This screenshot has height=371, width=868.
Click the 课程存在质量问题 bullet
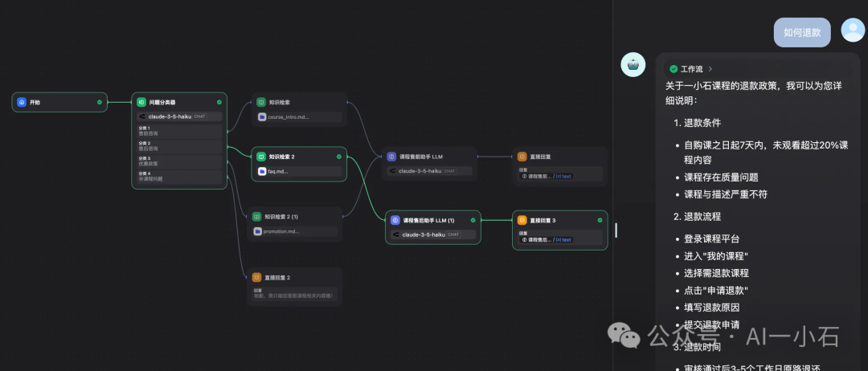(x=721, y=177)
